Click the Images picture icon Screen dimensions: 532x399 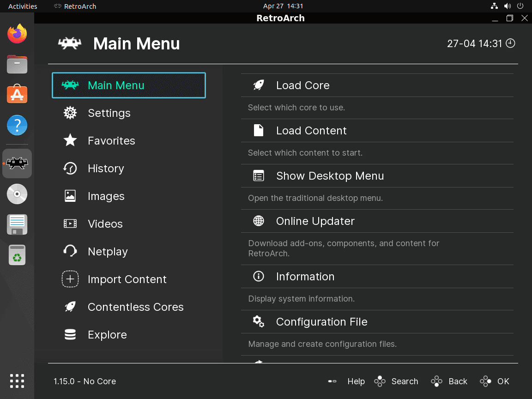[70, 196]
